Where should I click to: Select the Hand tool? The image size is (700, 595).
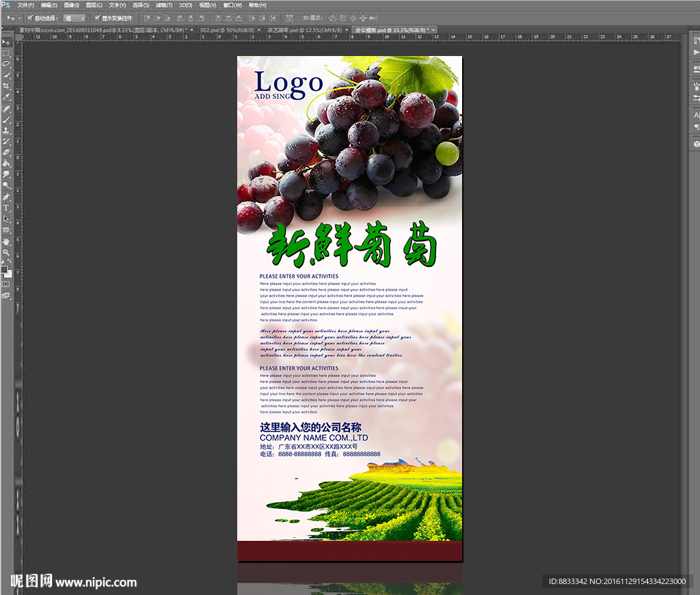tap(5, 241)
